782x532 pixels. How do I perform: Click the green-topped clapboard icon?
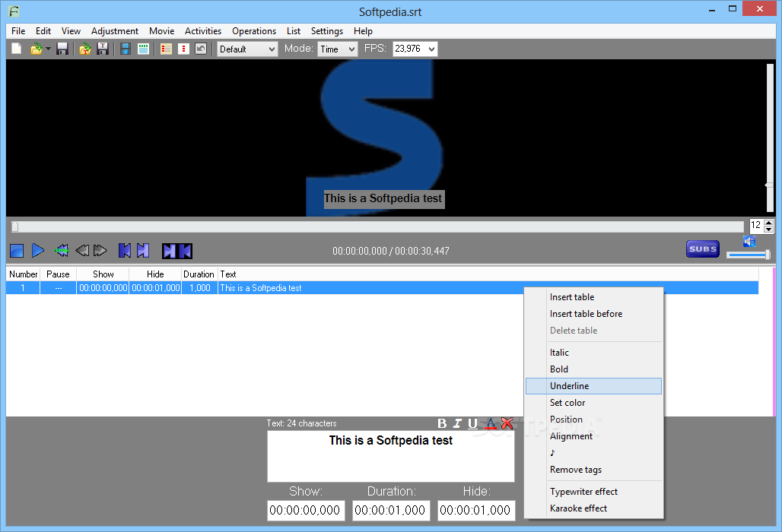143,49
